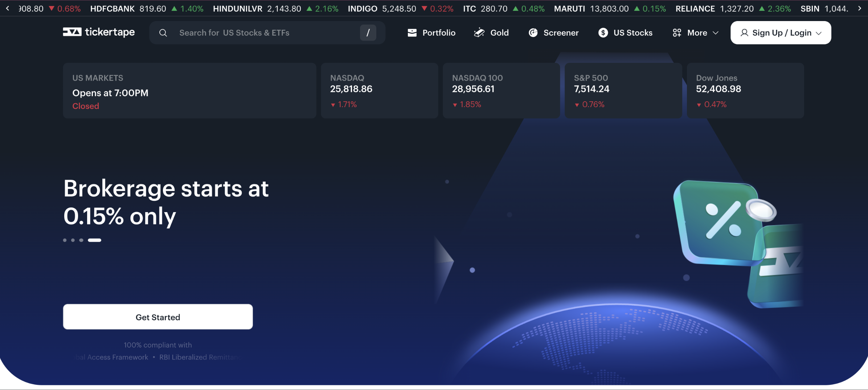Viewport: 868px width, 390px height.
Task: Expand Sign Up / Login chevron
Action: click(819, 33)
